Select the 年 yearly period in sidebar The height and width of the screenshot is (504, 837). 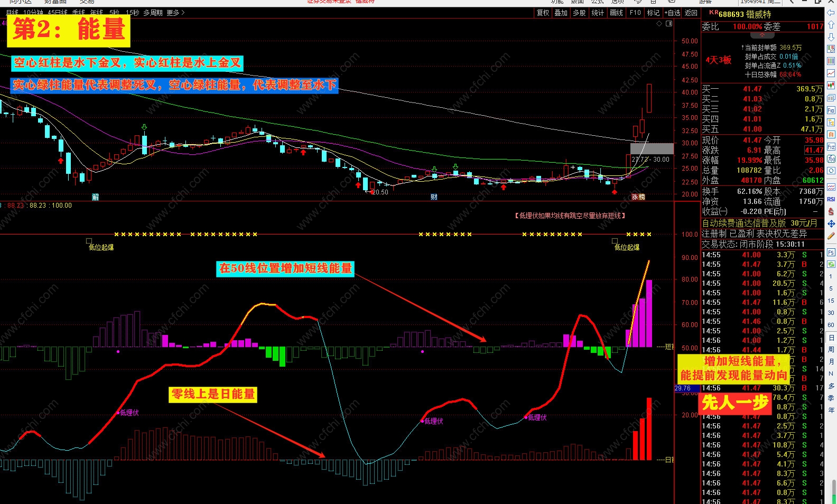click(x=831, y=410)
